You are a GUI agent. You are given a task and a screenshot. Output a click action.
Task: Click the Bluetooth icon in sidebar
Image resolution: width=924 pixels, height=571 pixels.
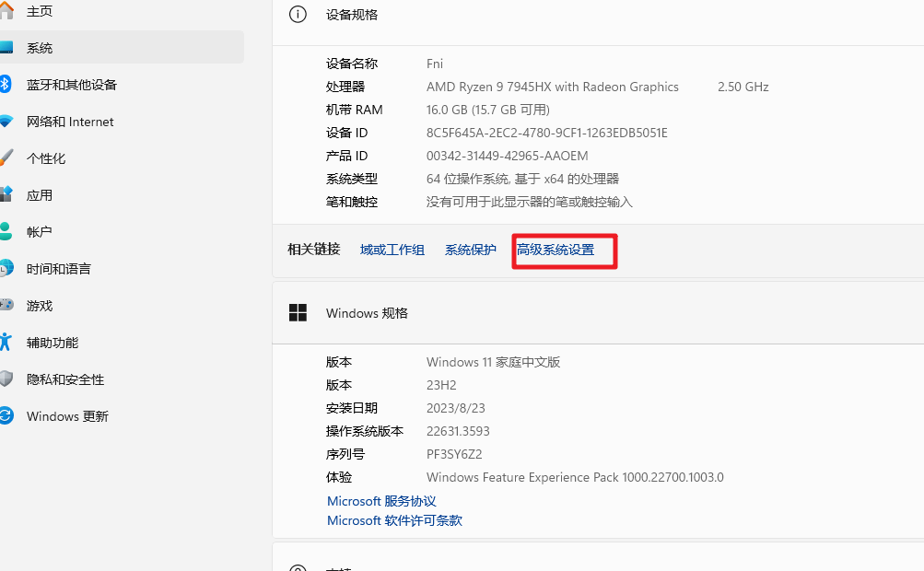pyautogui.click(x=5, y=84)
